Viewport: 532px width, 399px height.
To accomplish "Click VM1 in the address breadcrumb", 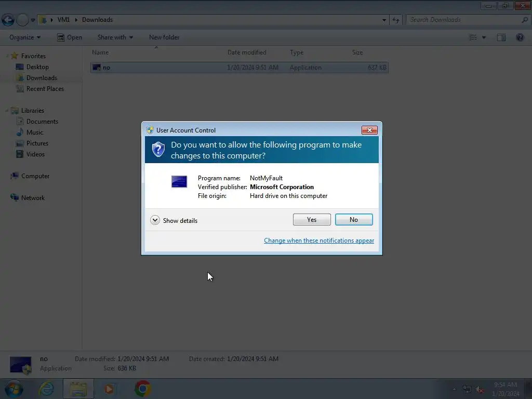I will click(63, 20).
